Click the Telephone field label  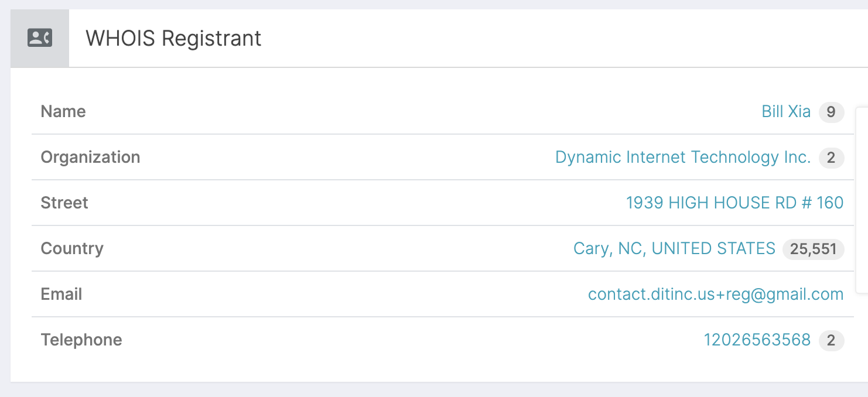coord(81,340)
